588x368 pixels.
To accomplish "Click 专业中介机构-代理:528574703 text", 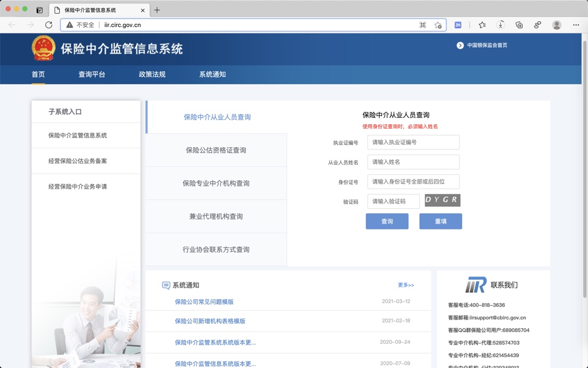I will (483, 343).
